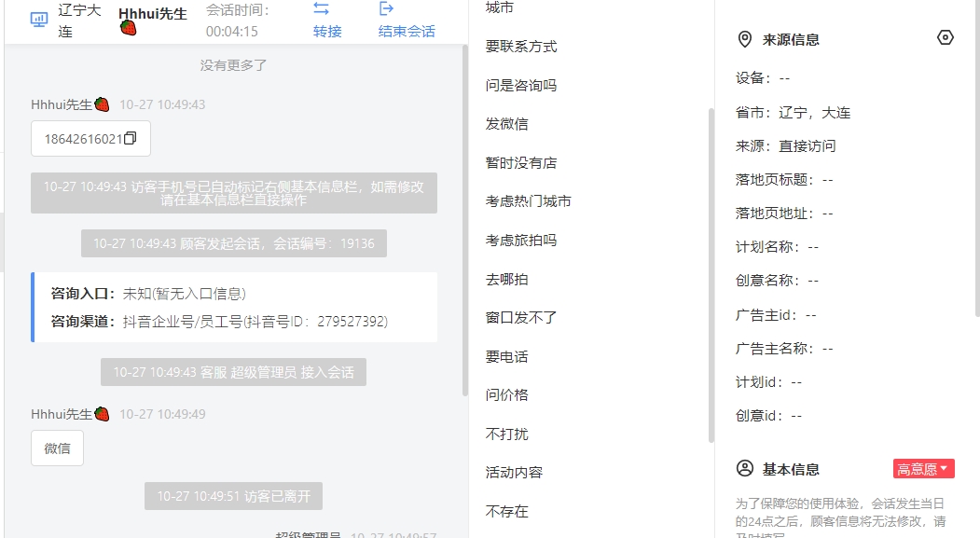Choose the quick reply 不打扰
980x538 pixels.
(506, 434)
